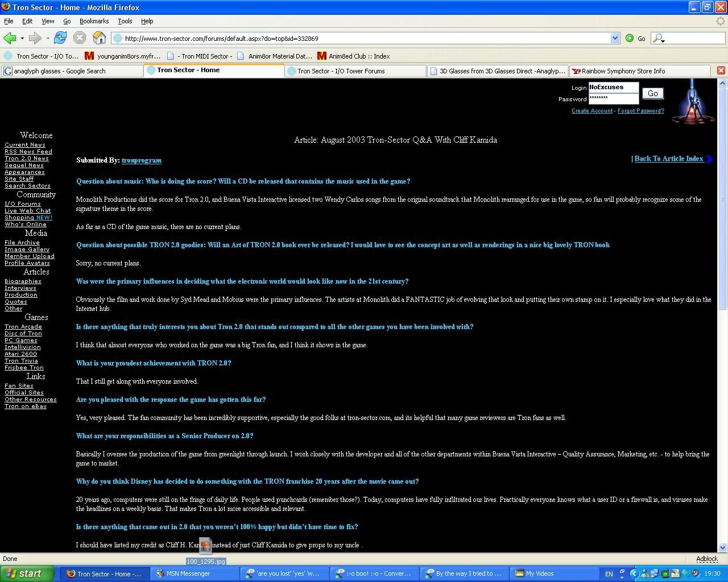728x582 pixels.
Task: Open the Windows Start button
Action: pyautogui.click(x=27, y=573)
